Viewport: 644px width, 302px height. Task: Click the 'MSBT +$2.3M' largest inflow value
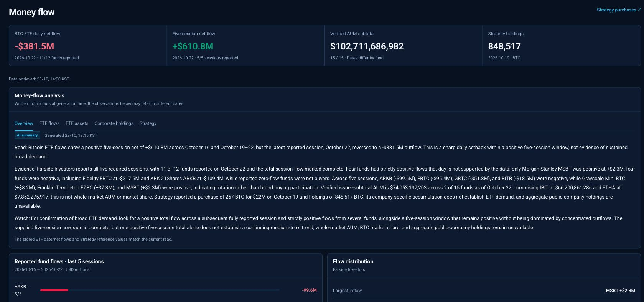click(x=620, y=291)
